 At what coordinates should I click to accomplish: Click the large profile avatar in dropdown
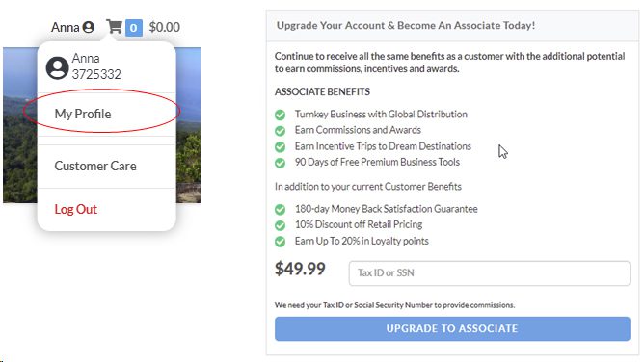click(x=57, y=67)
